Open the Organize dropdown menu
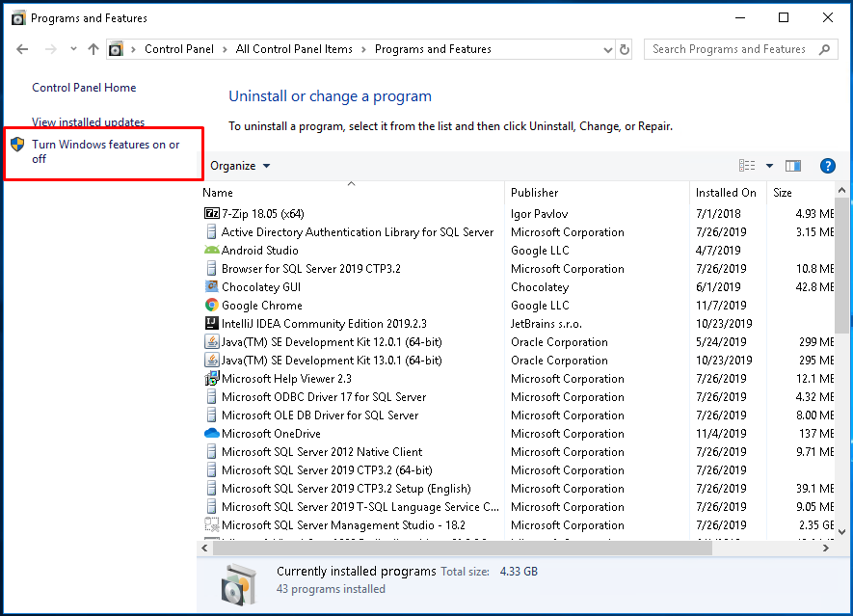Image resolution: width=853 pixels, height=616 pixels. 240,166
